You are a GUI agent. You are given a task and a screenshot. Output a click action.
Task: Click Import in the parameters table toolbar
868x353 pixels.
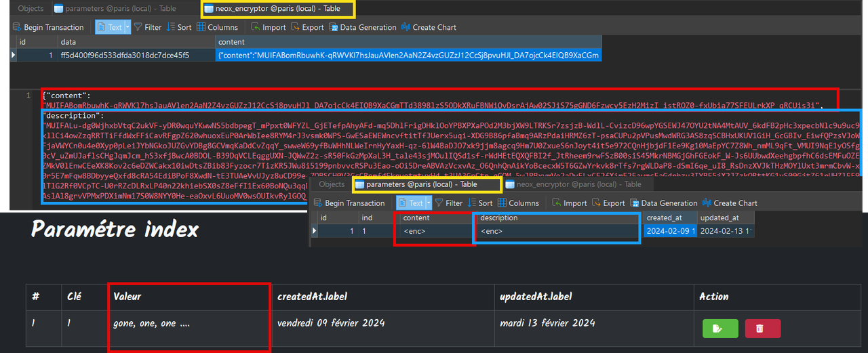point(570,203)
